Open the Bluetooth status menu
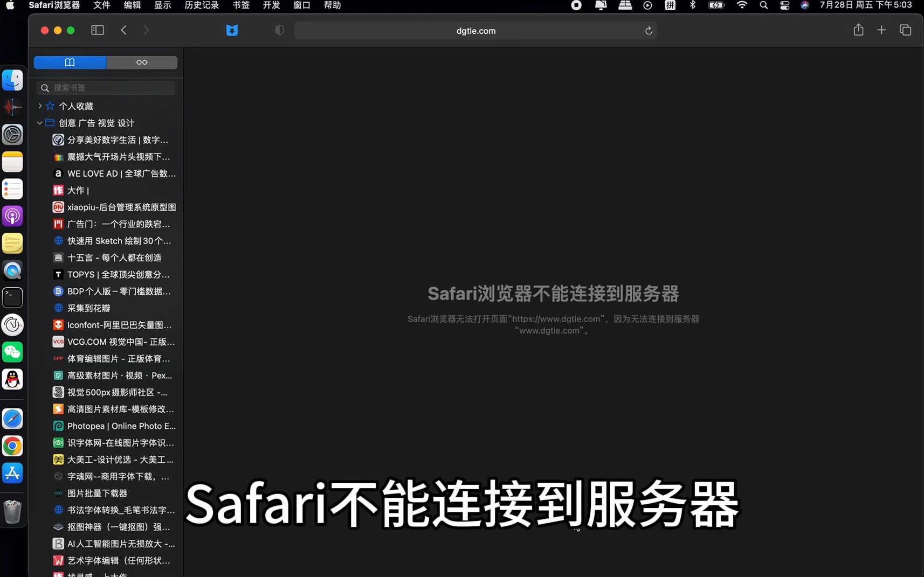 [x=693, y=5]
